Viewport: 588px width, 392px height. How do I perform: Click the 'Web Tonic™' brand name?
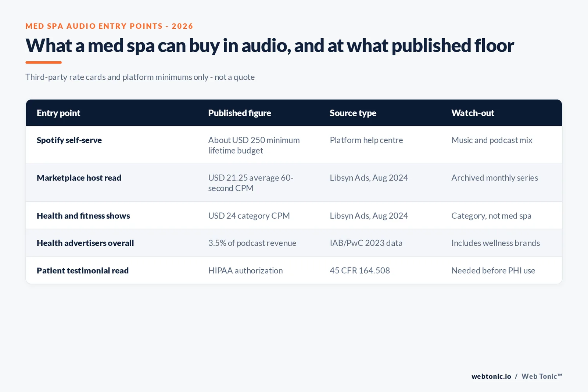click(x=542, y=376)
